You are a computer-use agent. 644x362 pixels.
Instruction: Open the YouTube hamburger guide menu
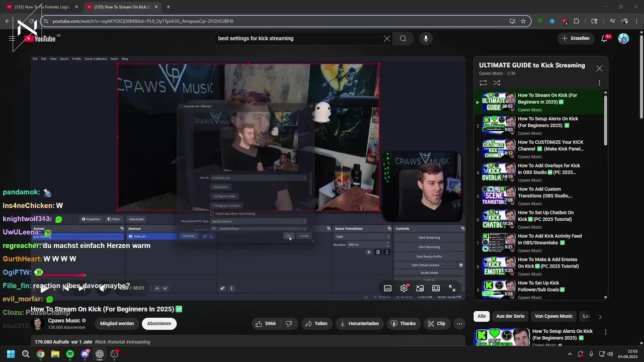tap(12, 38)
